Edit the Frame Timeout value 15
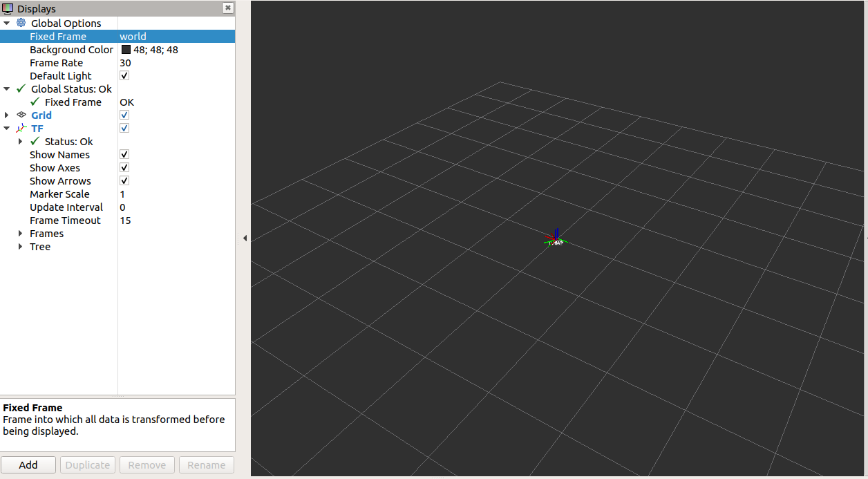This screenshot has width=868, height=479. click(125, 220)
